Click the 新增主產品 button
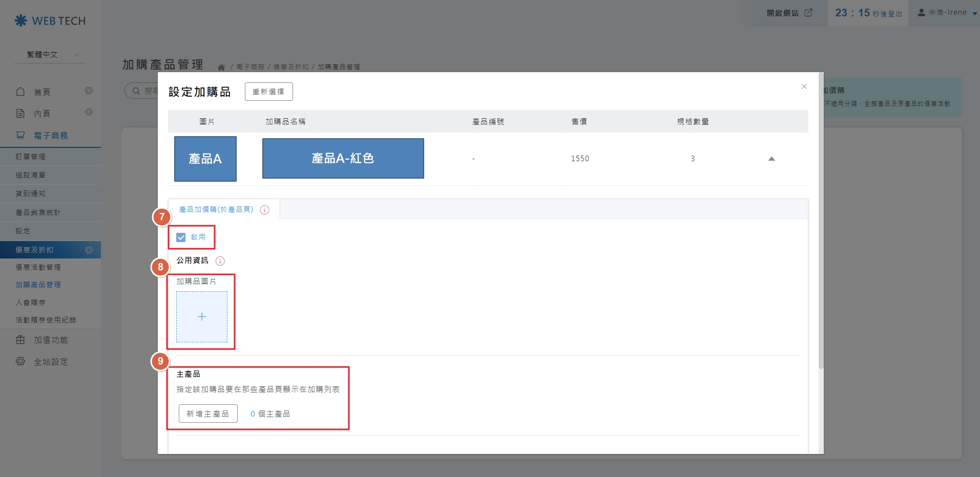The height and width of the screenshot is (477, 980). (208, 414)
